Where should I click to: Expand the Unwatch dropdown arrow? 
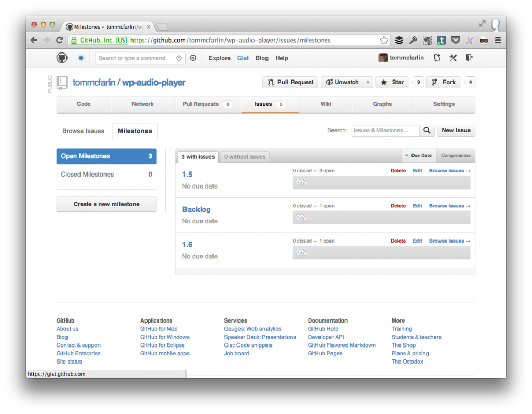[368, 82]
